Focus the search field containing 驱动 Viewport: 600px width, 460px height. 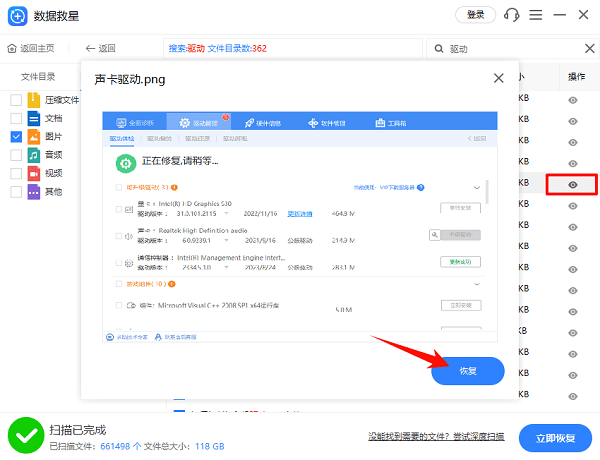click(513, 49)
